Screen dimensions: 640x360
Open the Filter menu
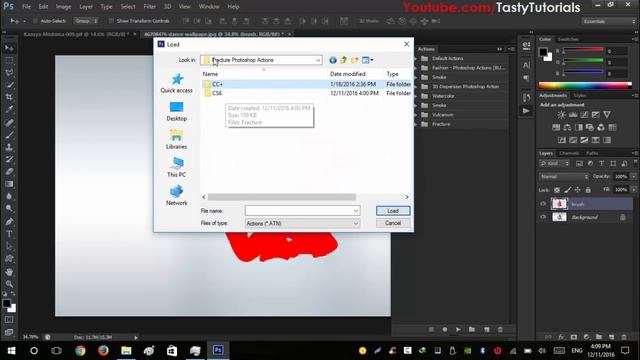pos(149,7)
